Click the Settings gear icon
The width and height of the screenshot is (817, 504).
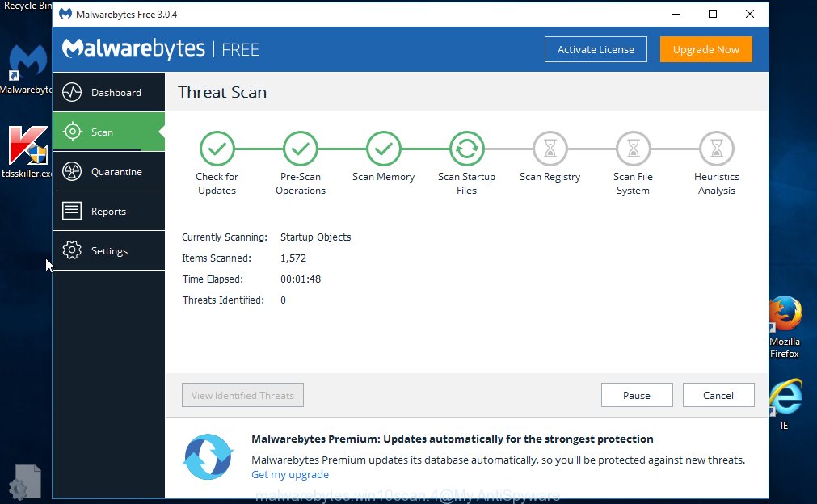[72, 250]
